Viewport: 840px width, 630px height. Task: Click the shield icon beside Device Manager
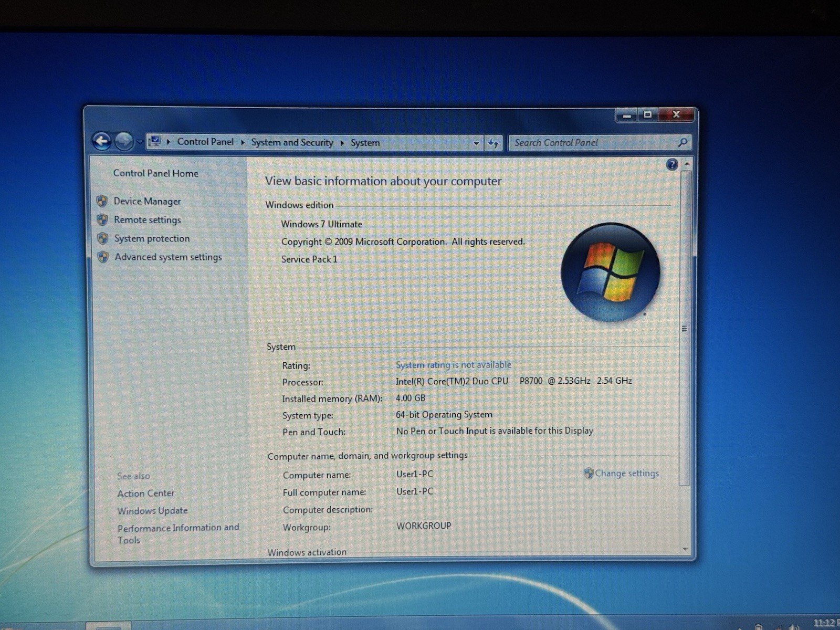click(x=102, y=201)
